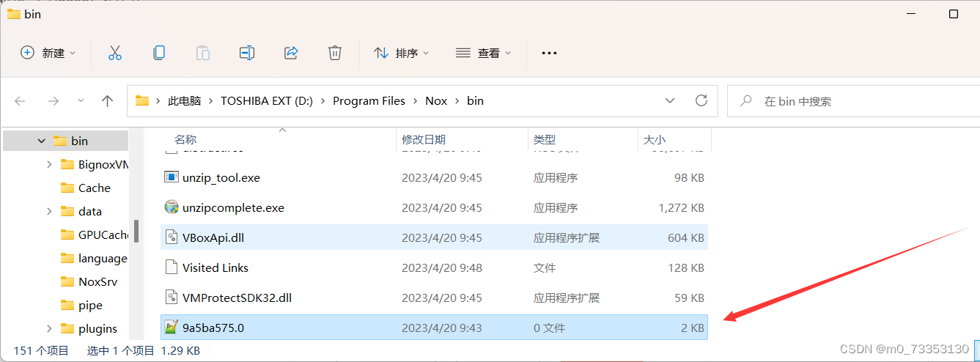Collapse the bin folder in tree
Viewport: 980px width, 362px height.
pyautogui.click(x=41, y=141)
